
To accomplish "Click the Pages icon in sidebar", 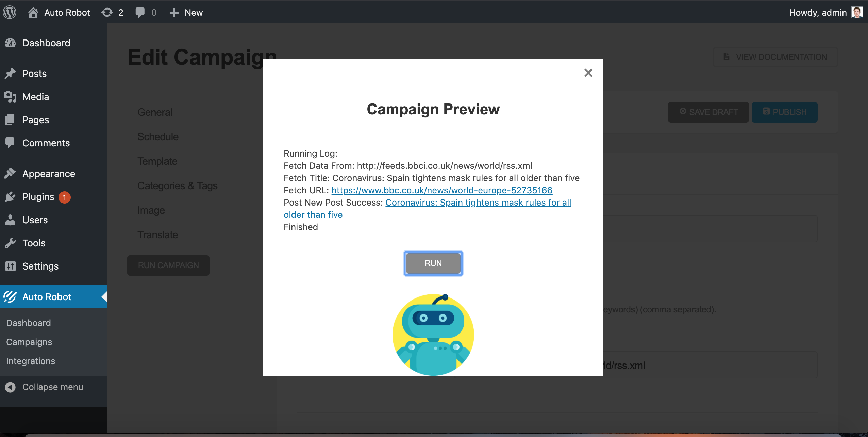I will tap(10, 120).
